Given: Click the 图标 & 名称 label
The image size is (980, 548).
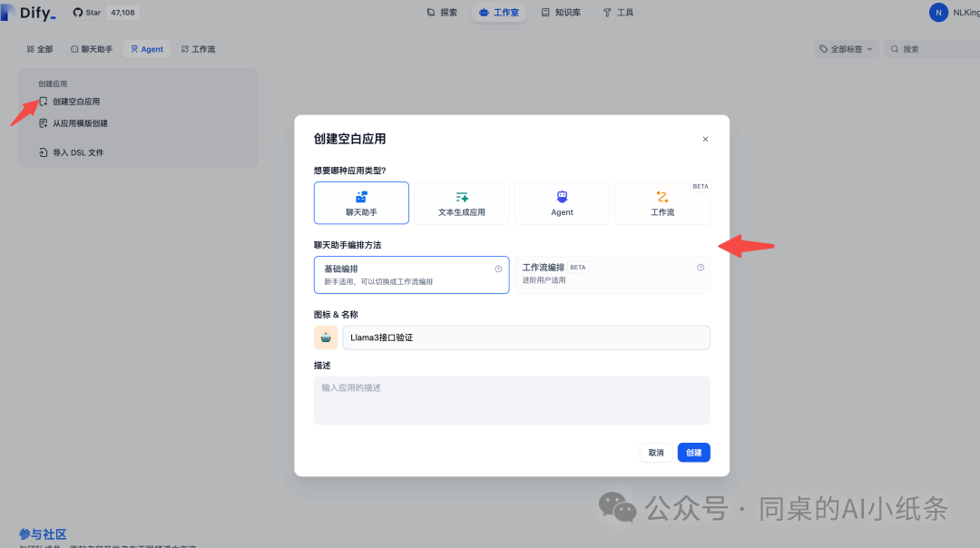Looking at the screenshot, I should (336, 315).
